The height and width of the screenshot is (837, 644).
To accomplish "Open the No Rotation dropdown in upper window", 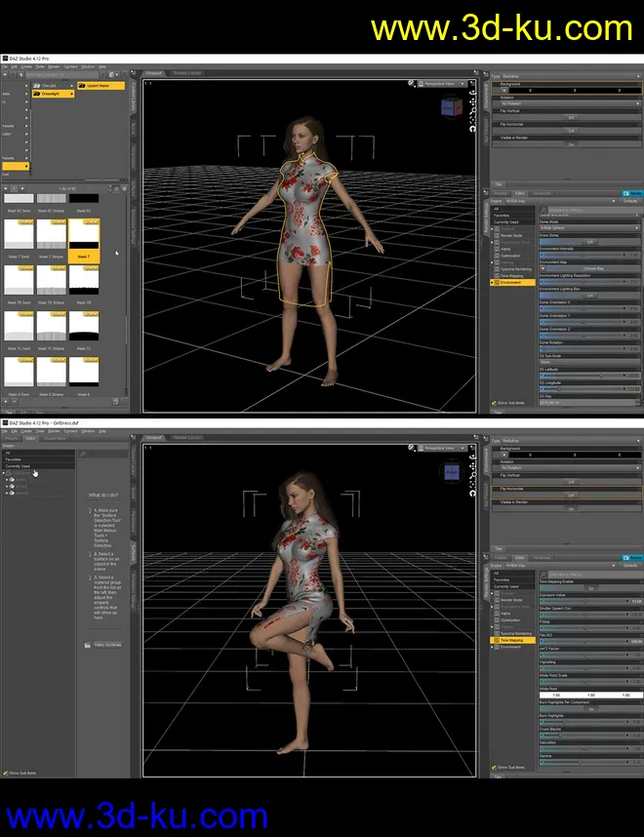I will pyautogui.click(x=566, y=102).
